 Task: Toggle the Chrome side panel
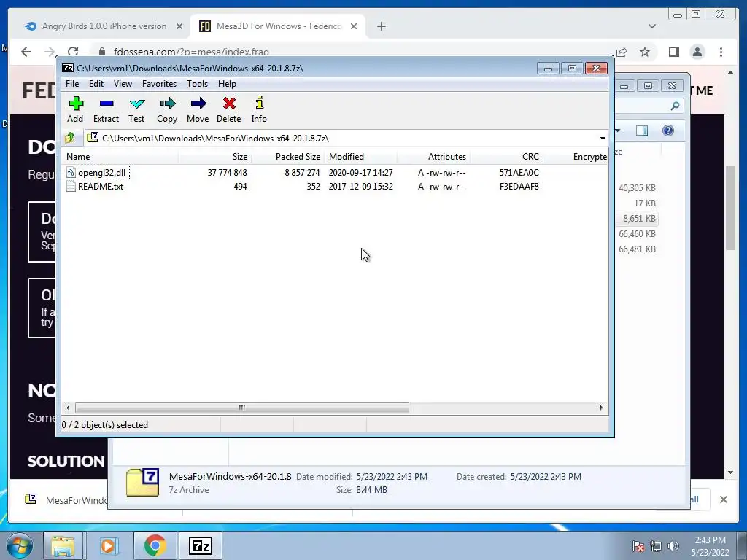(673, 52)
